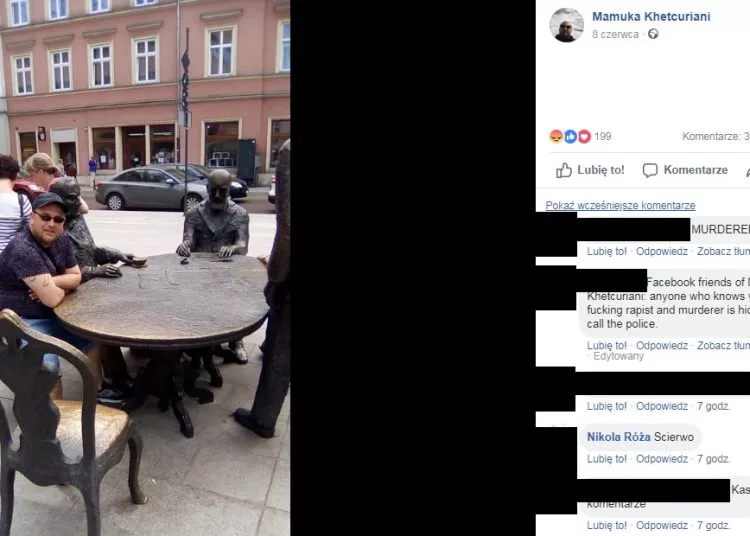The image size is (750, 536).
Task: Click the 8 czerwca post date
Action: click(x=615, y=34)
